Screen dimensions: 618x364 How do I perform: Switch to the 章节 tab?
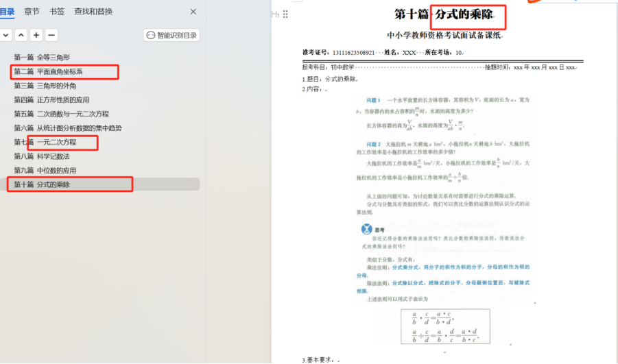coord(32,12)
